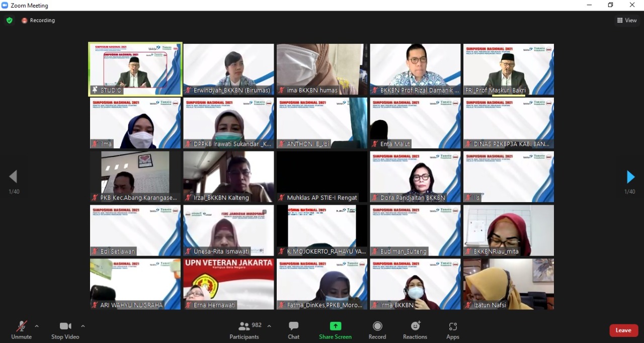This screenshot has width=644, height=343.
Task: Go to previous page of participants
Action: [13, 177]
